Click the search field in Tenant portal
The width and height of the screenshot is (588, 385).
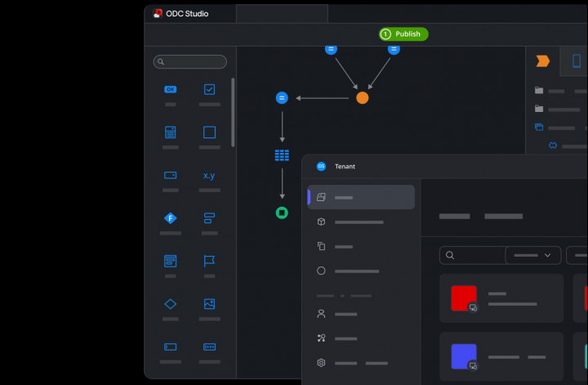coord(472,256)
